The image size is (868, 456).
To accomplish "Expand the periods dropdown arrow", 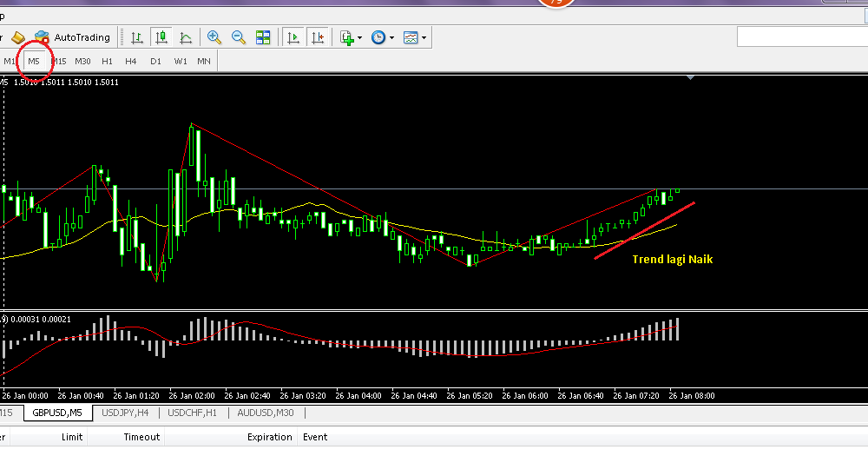I will point(392,37).
